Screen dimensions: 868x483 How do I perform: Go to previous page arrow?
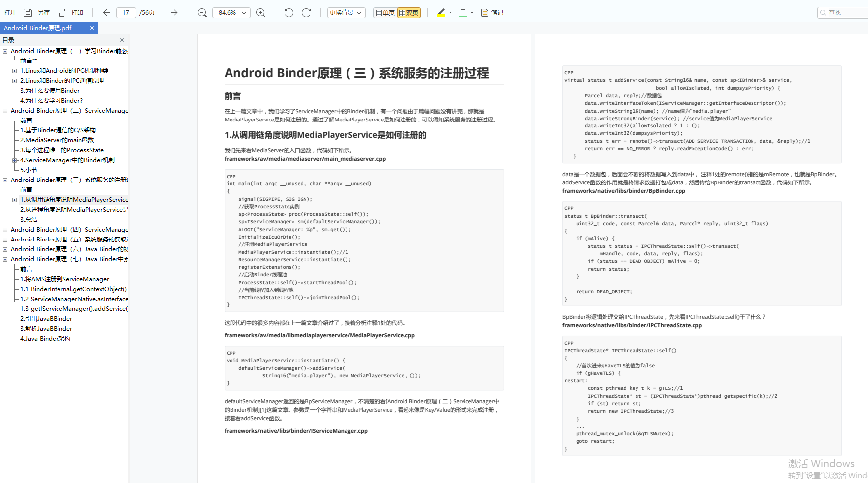click(106, 13)
